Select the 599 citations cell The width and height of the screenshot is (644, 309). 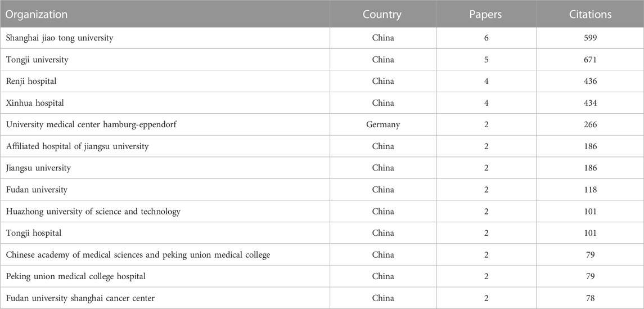(590, 38)
